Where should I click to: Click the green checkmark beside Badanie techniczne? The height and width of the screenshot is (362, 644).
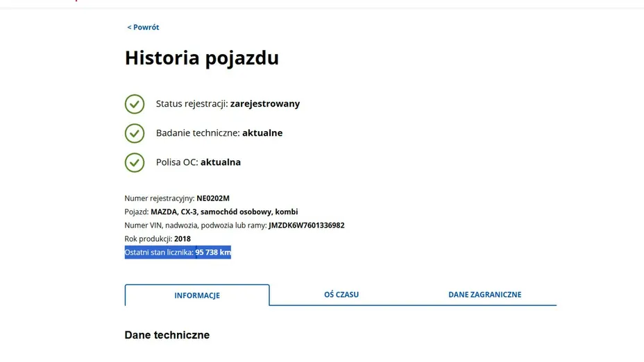tap(134, 133)
